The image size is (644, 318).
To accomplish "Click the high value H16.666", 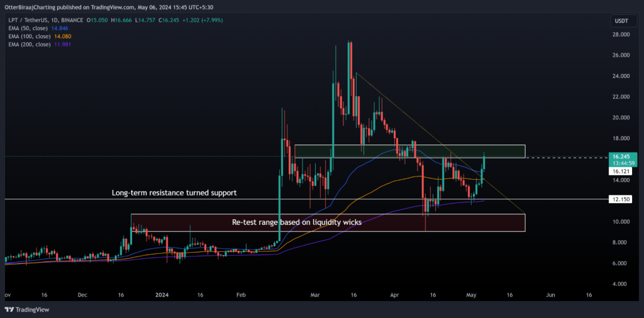I will [x=123, y=20].
